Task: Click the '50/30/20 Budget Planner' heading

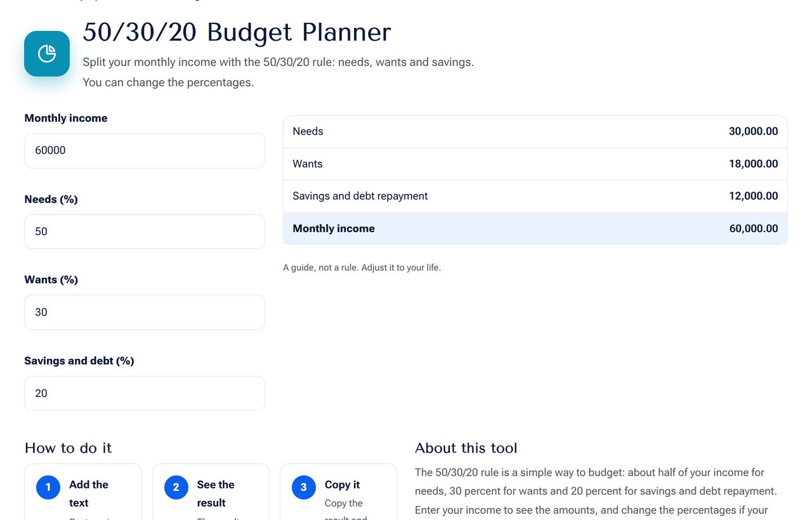Action: (x=237, y=32)
